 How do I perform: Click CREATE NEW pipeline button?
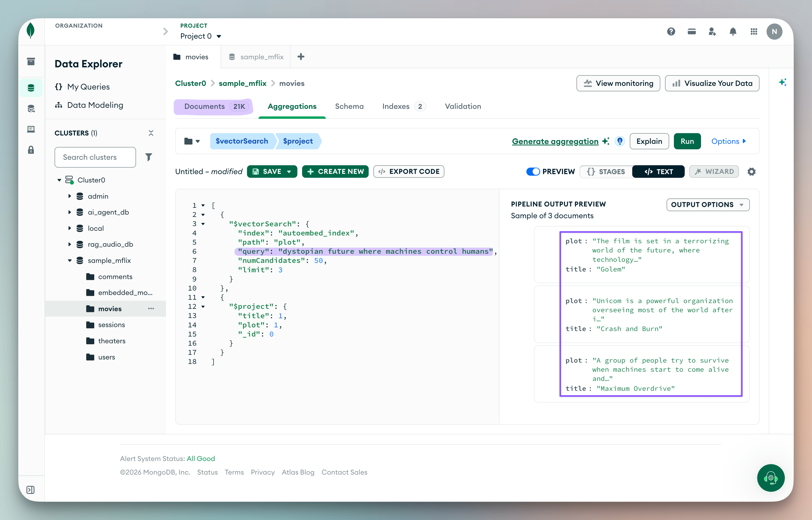335,172
